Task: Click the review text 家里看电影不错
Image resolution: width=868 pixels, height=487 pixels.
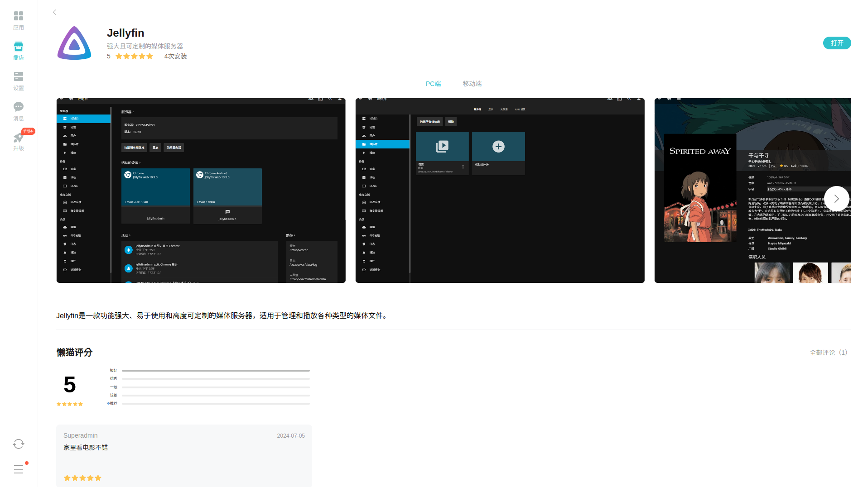Action: point(86,448)
